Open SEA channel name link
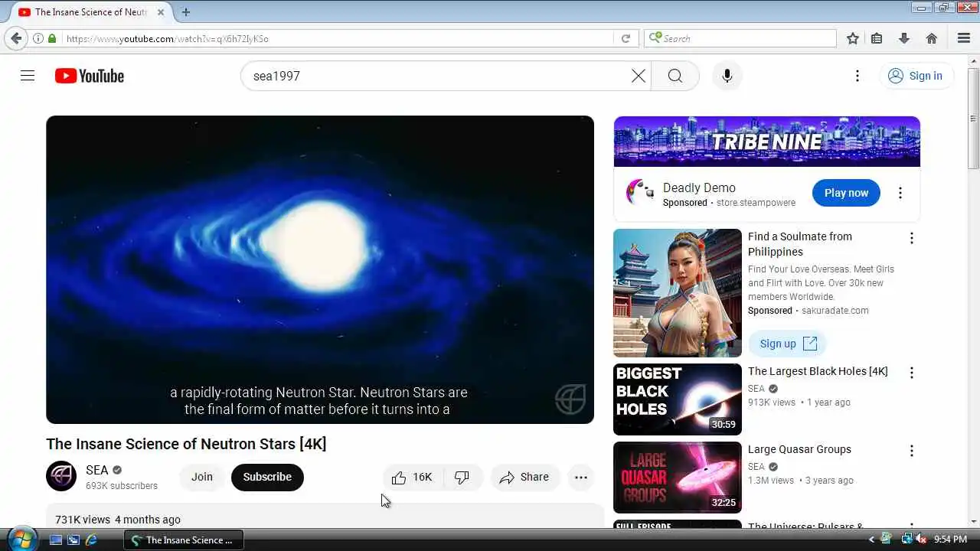 (x=97, y=470)
